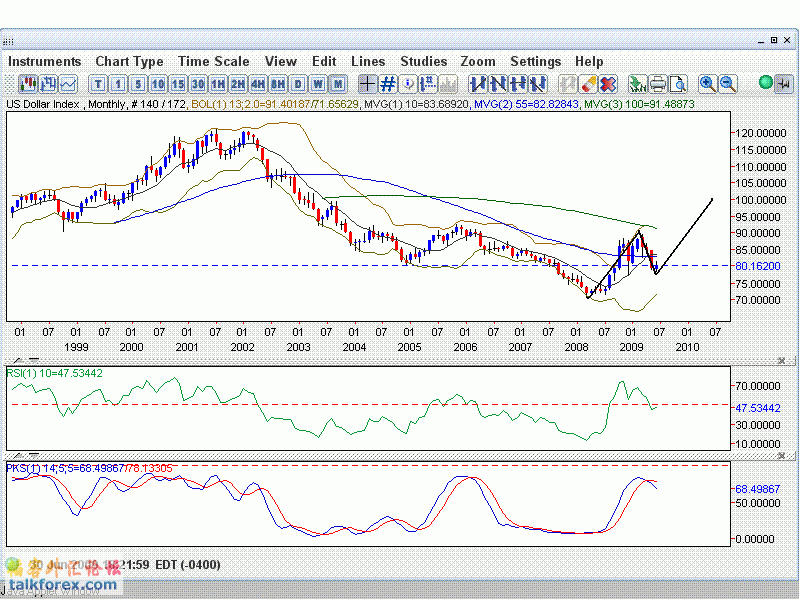Open the Zoom menu
Viewport: 800px width, 600px height.
pos(478,61)
